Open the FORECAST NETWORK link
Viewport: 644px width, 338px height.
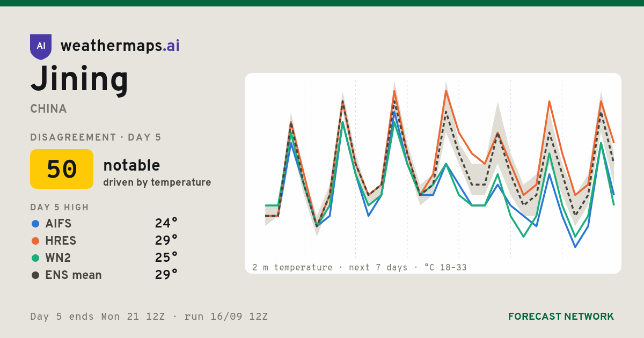click(x=561, y=317)
